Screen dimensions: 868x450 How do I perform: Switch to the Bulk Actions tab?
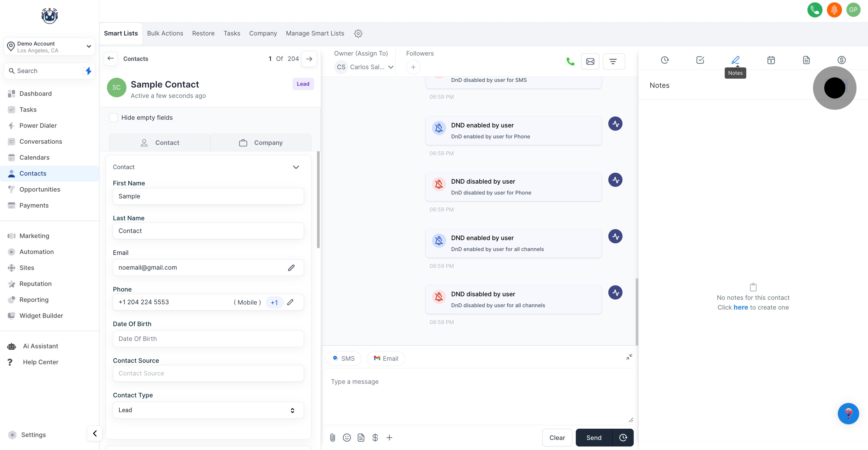pos(165,33)
